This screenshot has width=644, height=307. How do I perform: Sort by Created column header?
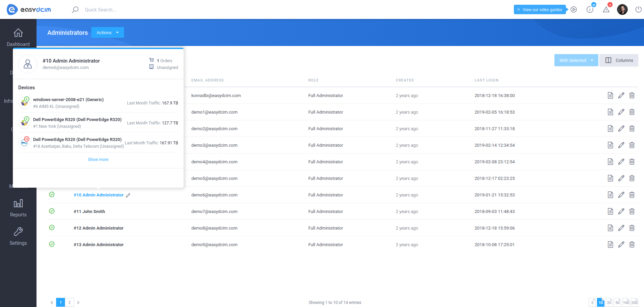pos(405,80)
